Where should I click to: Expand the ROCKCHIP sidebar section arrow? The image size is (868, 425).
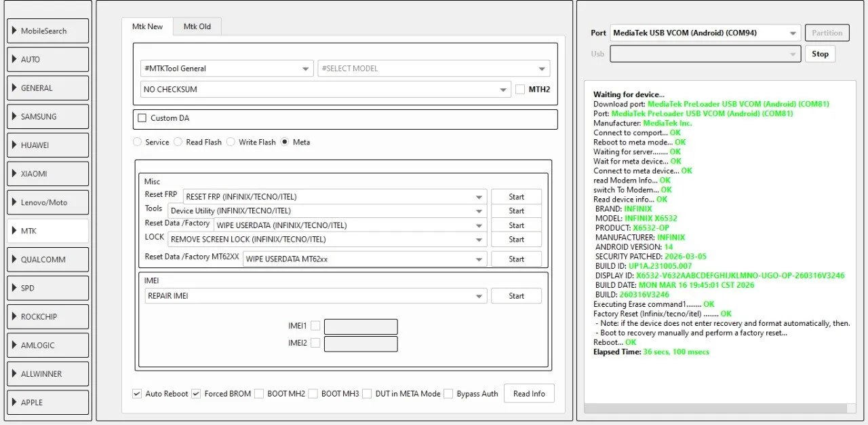tap(14, 316)
